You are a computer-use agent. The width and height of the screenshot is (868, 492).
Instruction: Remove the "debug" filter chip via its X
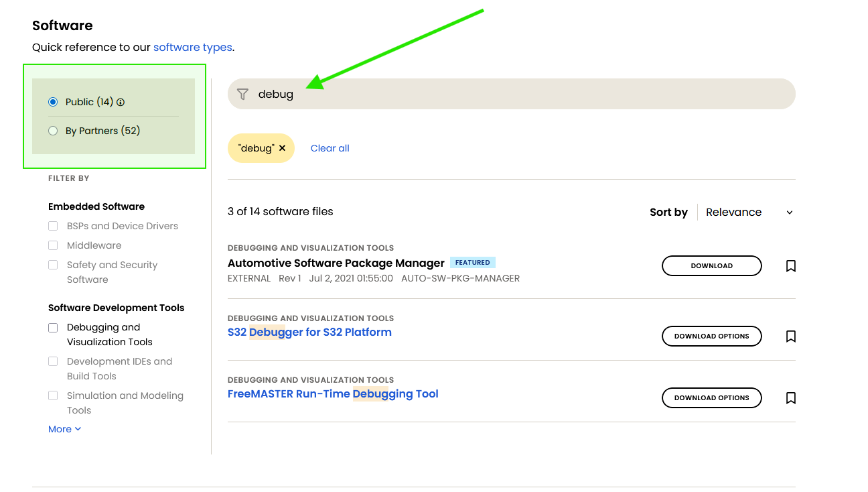pyautogui.click(x=282, y=148)
